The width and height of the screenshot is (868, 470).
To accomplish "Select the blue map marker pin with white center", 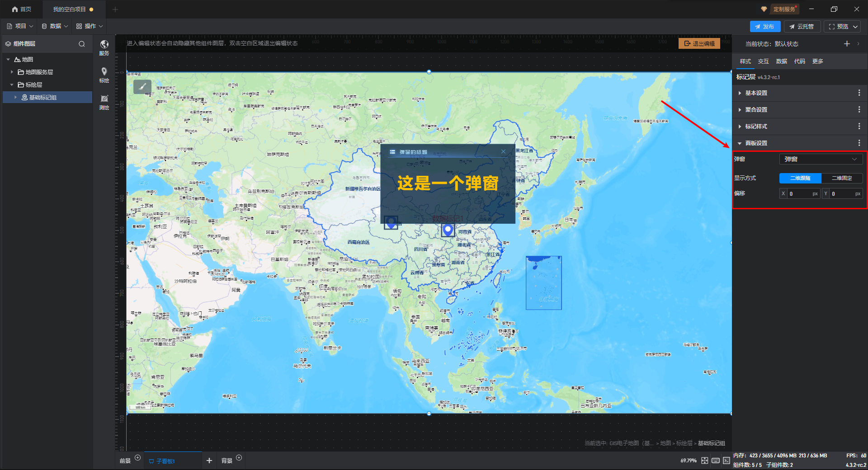I will coord(448,230).
